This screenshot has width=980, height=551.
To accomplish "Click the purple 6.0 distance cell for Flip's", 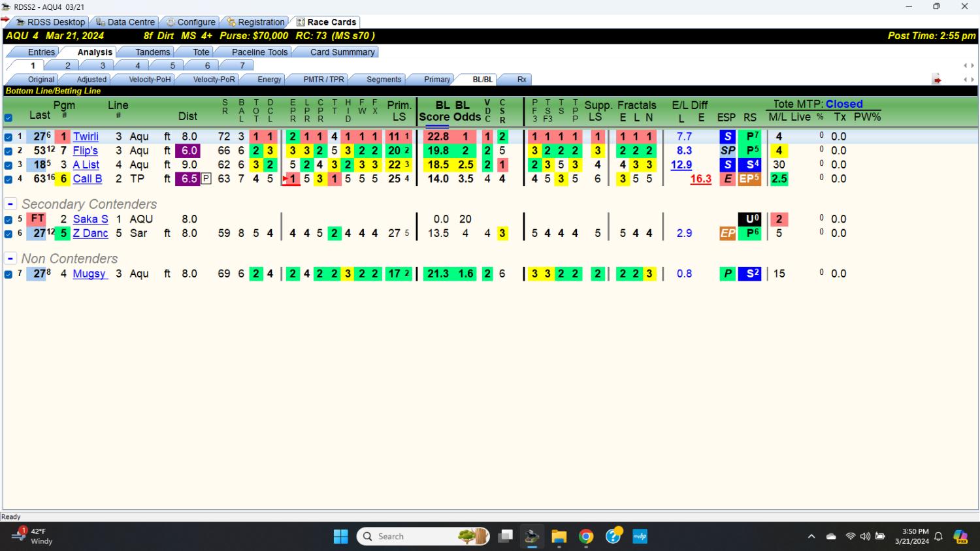I will pos(189,151).
